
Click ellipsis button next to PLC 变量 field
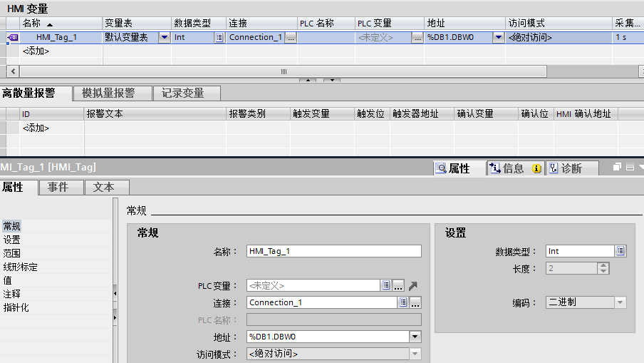tap(398, 285)
